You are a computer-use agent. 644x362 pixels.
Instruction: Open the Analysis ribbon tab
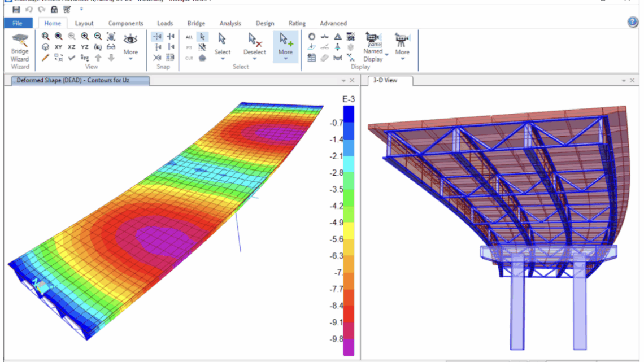click(230, 23)
